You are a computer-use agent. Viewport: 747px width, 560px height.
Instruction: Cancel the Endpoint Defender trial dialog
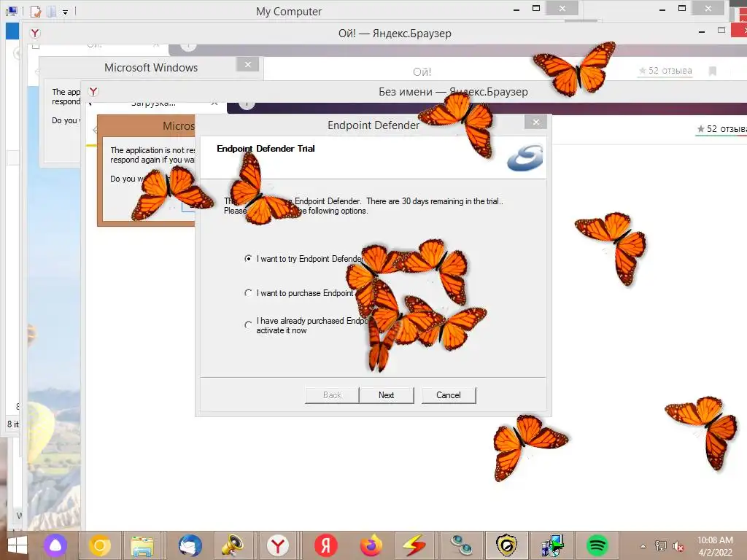(x=449, y=395)
